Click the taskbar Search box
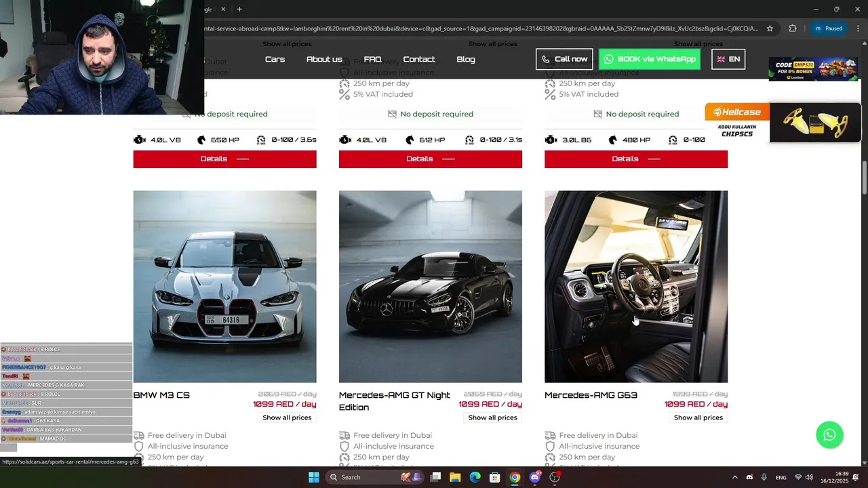The image size is (868, 488). [374, 477]
